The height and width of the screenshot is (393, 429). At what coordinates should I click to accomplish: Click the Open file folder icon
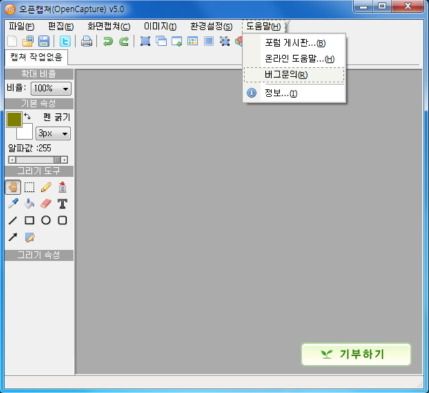click(x=28, y=41)
